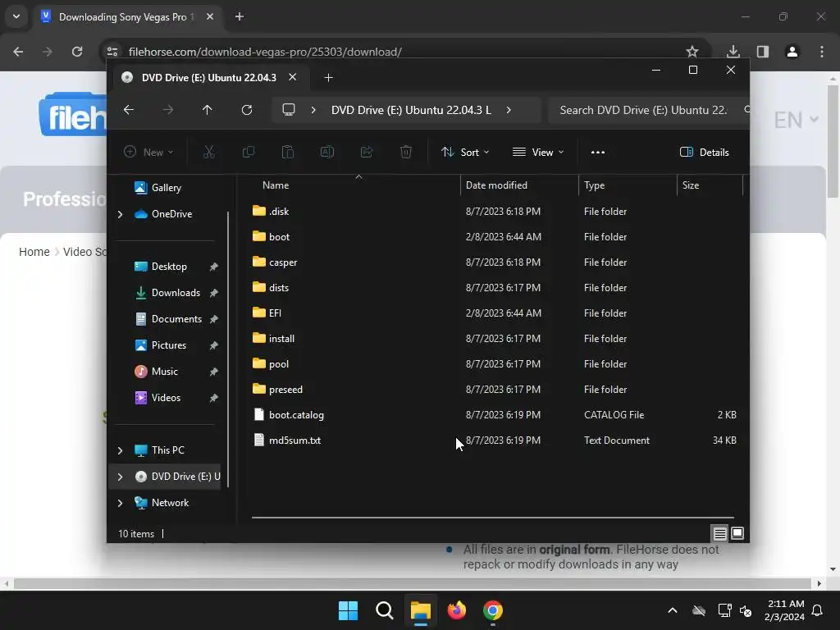The width and height of the screenshot is (840, 630).
Task: Switch to large thumbnails view icon in status bar
Action: [x=737, y=533]
